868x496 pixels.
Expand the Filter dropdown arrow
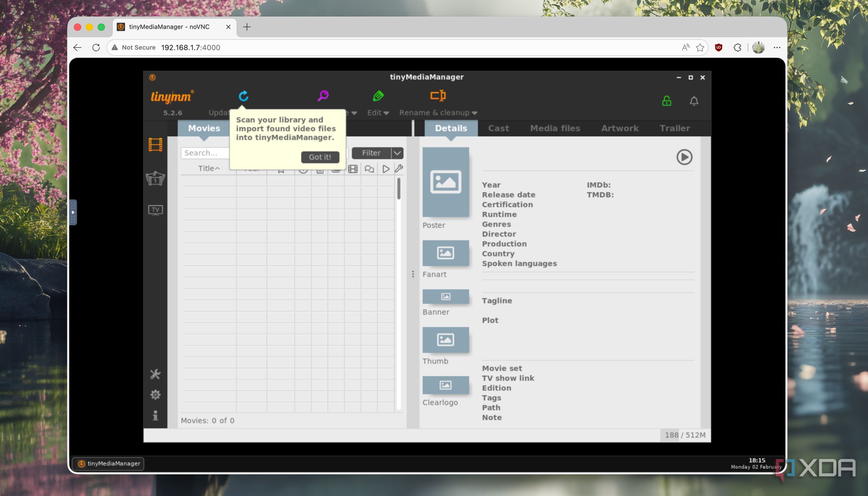click(x=397, y=153)
